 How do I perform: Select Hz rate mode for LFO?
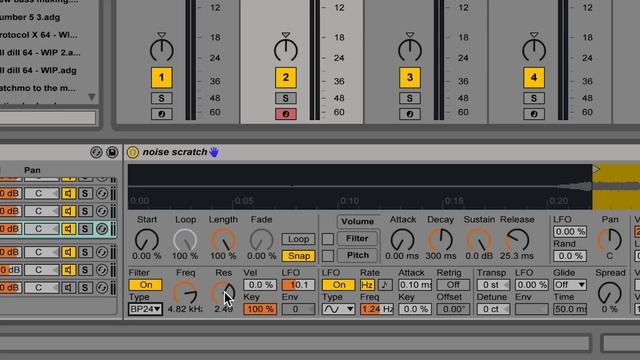[x=367, y=285]
